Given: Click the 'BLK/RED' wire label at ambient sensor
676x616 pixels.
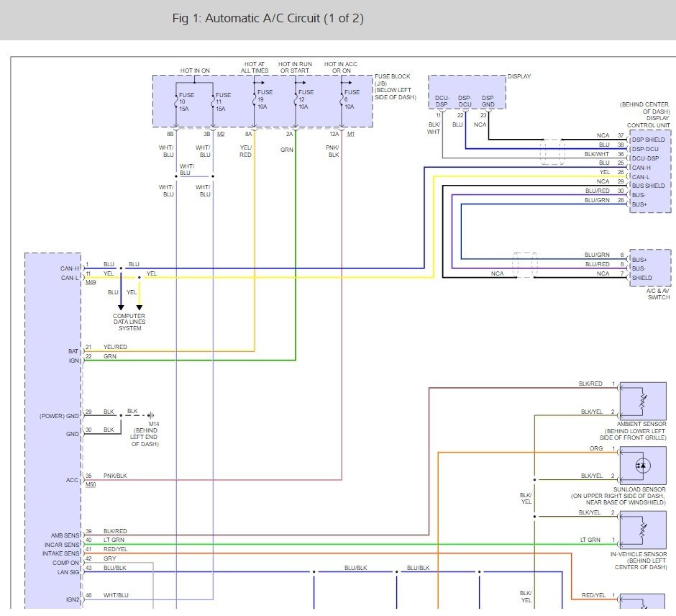Looking at the screenshot, I should coord(590,384).
